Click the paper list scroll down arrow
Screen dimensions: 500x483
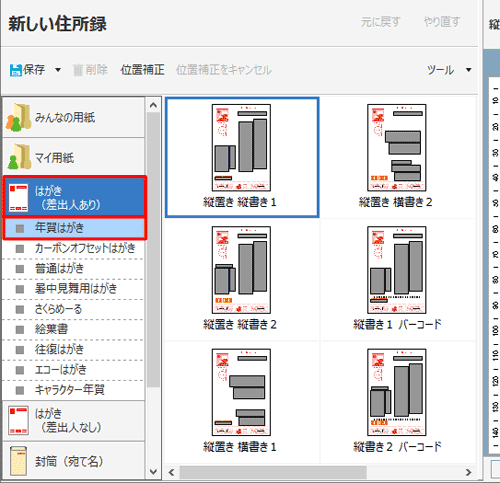(153, 472)
